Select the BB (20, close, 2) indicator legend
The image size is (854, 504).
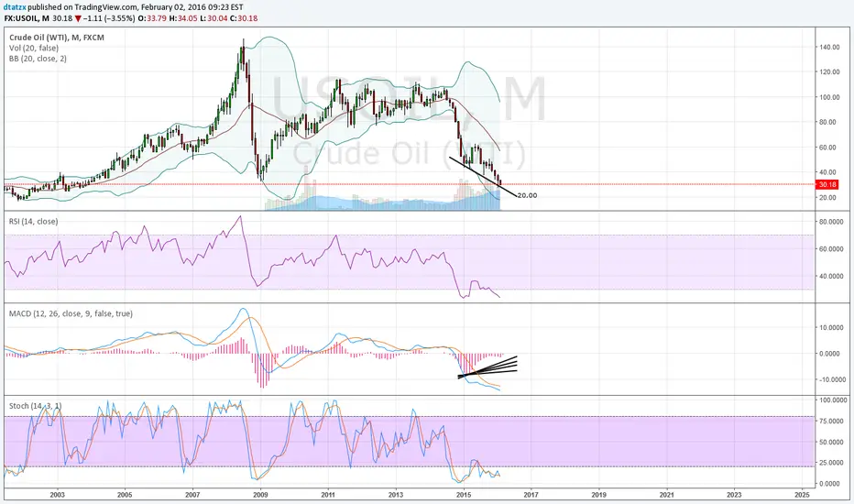38,59
